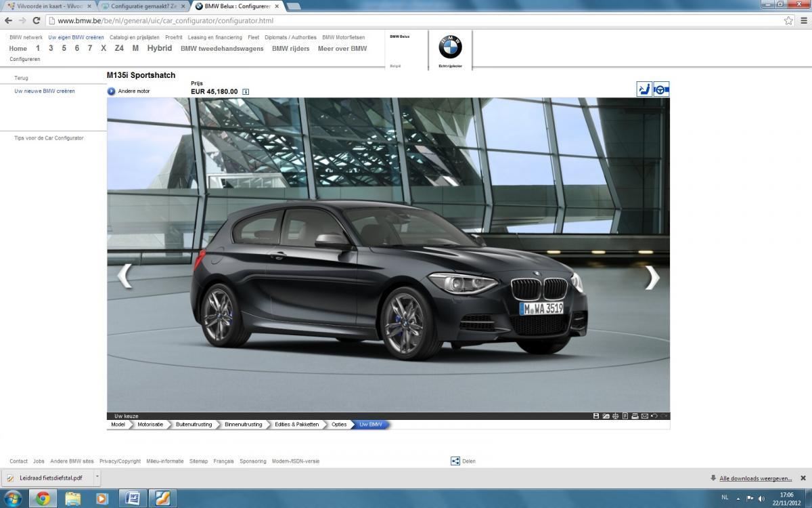Select the Uw BMW step
This screenshot has height=508, width=812.
tap(371, 425)
